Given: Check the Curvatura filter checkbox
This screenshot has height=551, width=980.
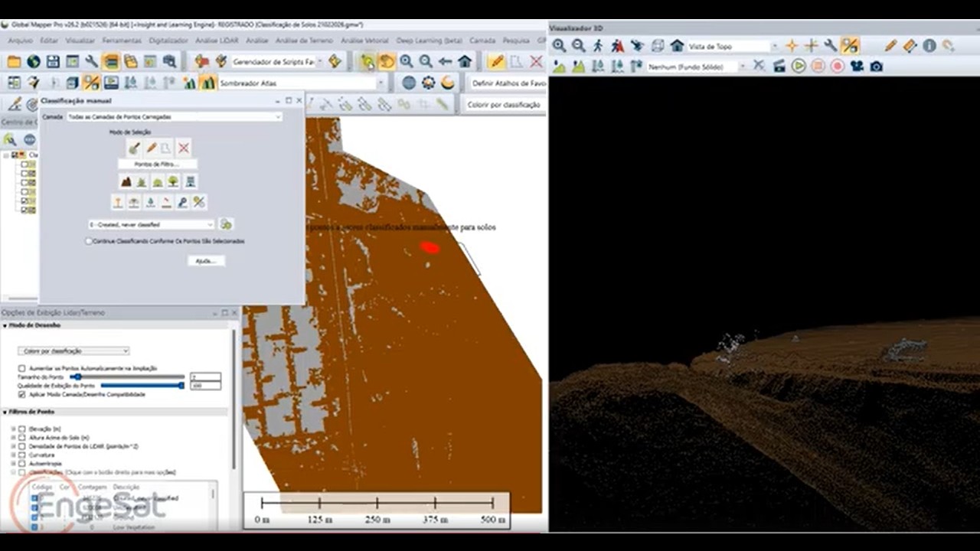Looking at the screenshot, I should pos(21,455).
